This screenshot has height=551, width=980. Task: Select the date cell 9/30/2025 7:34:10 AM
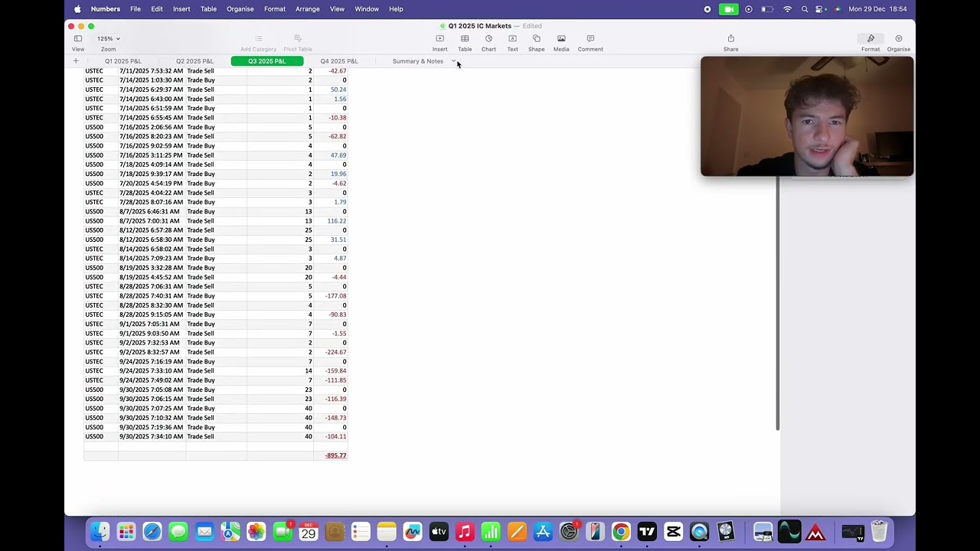152,436
